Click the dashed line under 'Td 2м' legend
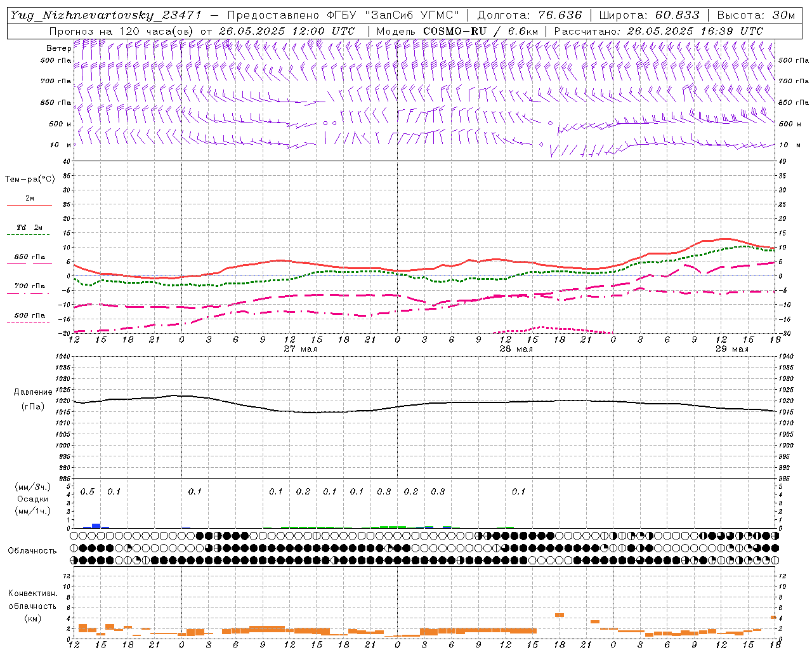This screenshot has width=812, height=650. 29,235
